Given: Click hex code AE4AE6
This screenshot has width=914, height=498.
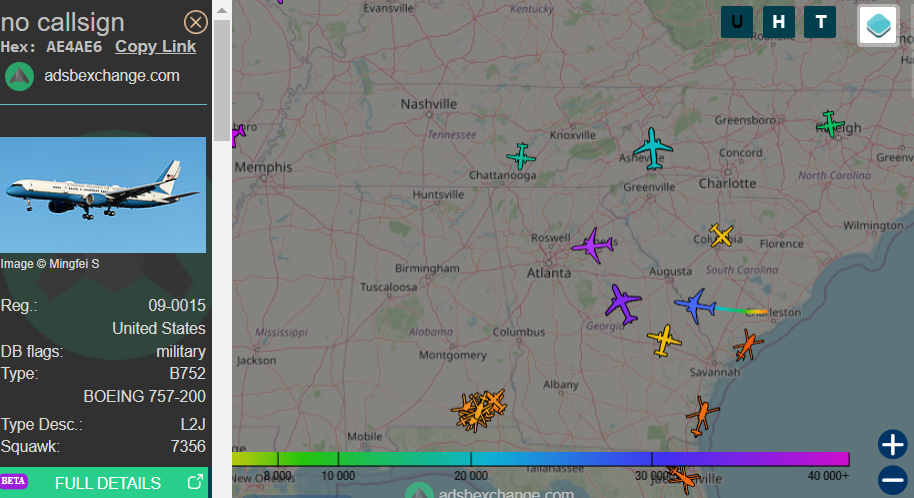Looking at the screenshot, I should 74,47.
